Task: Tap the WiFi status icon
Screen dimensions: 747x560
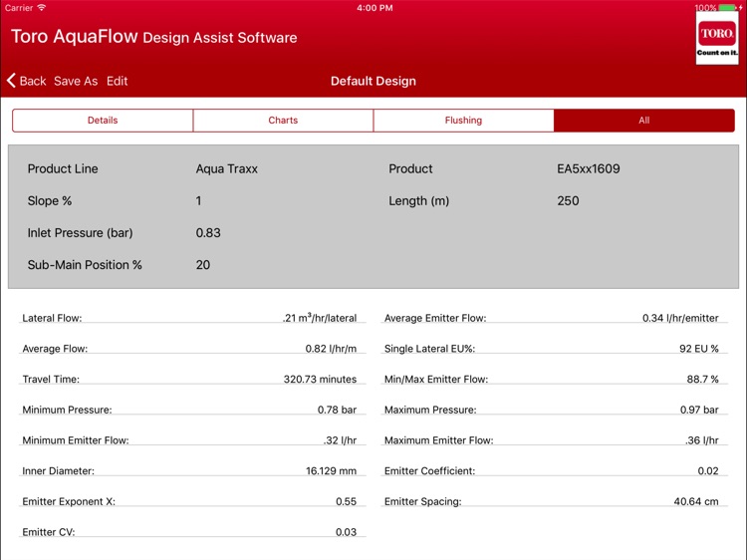Action: pyautogui.click(x=42, y=8)
